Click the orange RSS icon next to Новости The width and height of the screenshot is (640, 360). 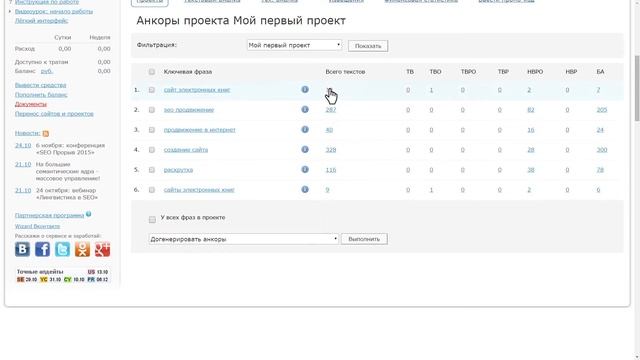[46, 134]
